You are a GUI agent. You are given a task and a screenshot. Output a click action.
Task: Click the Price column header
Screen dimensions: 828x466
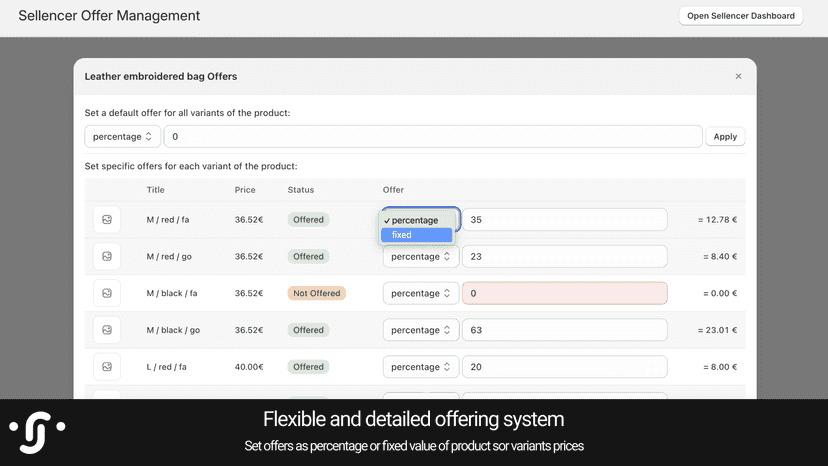click(x=245, y=190)
